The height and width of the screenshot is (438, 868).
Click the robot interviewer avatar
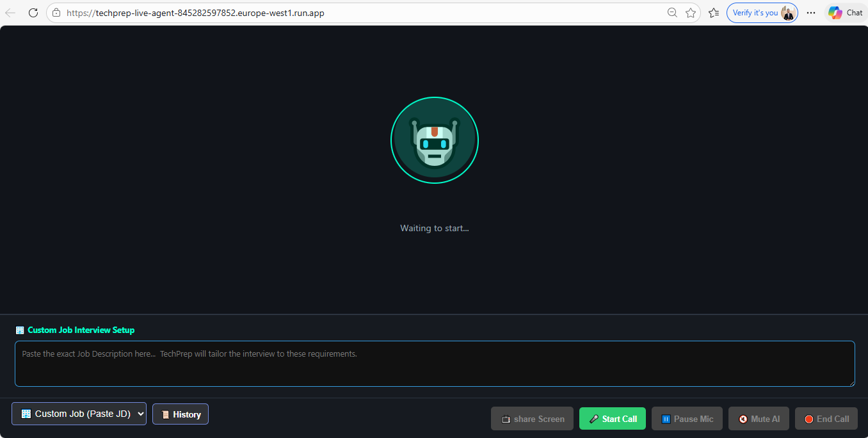pyautogui.click(x=435, y=140)
